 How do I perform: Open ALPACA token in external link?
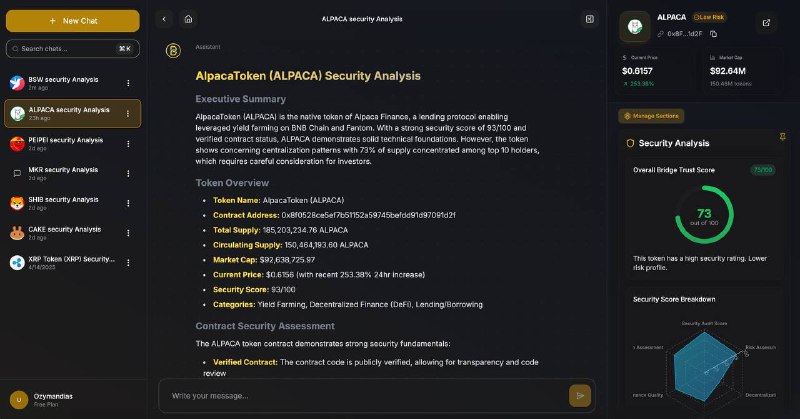click(766, 23)
